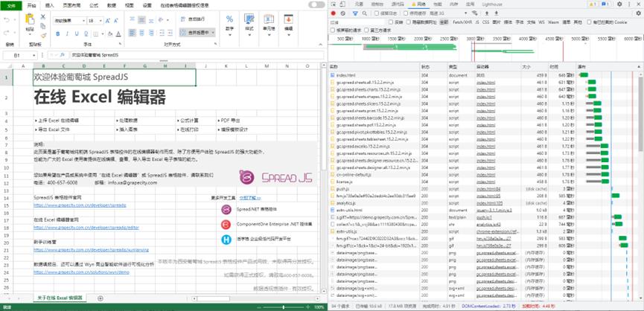
Task: Check the blocked response Cookie checkbox
Action: coord(590,22)
